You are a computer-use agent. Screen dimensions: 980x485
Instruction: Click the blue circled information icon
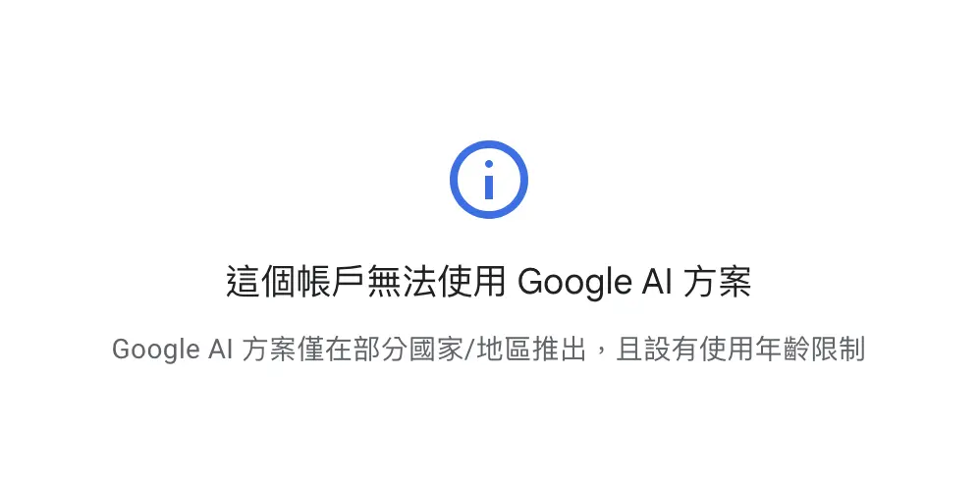click(489, 180)
